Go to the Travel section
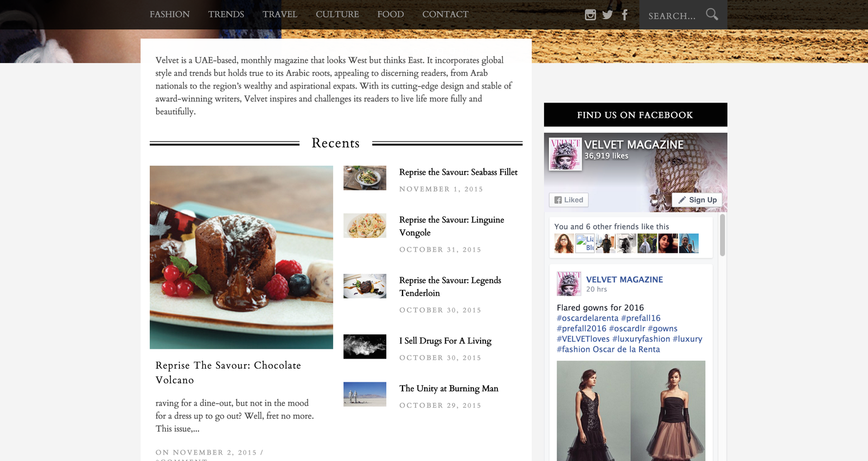Viewport: 868px width, 461px height. tap(280, 15)
